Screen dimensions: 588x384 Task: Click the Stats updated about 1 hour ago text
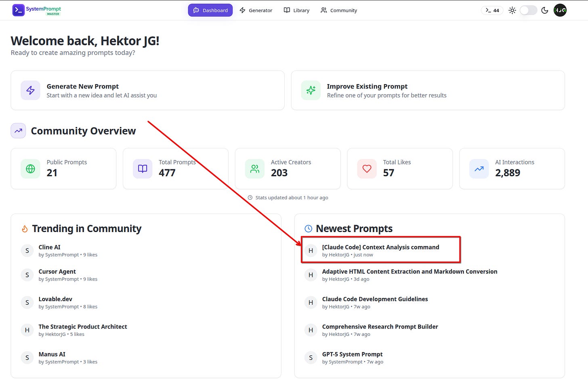point(292,198)
